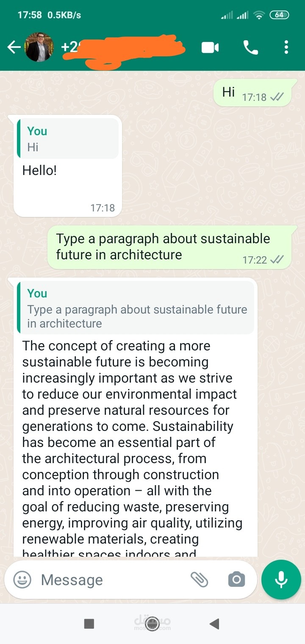Open the three-dot more options menu
Image resolution: width=305 pixels, height=644 pixels.
coord(286,47)
